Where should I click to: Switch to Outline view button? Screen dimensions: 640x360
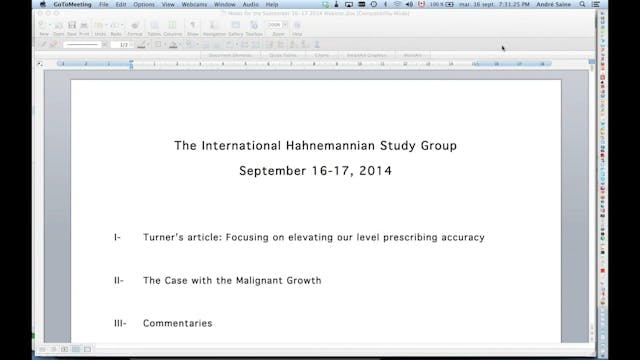pyautogui.click(x=53, y=349)
